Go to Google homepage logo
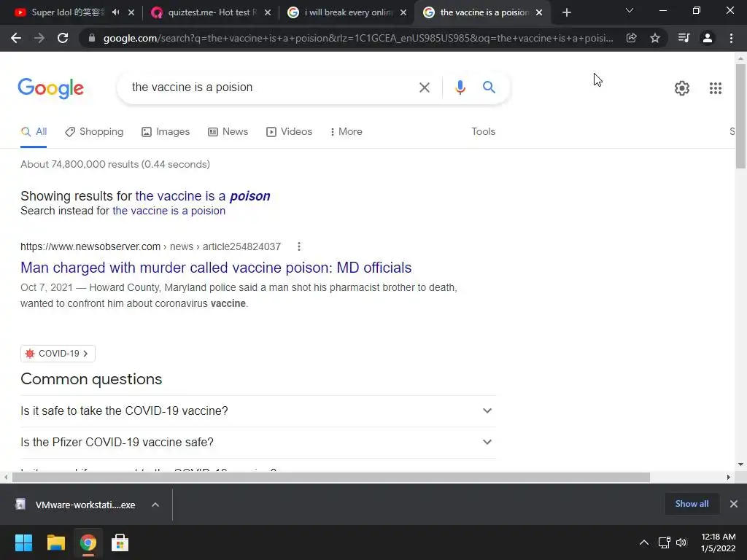 pyautogui.click(x=51, y=88)
